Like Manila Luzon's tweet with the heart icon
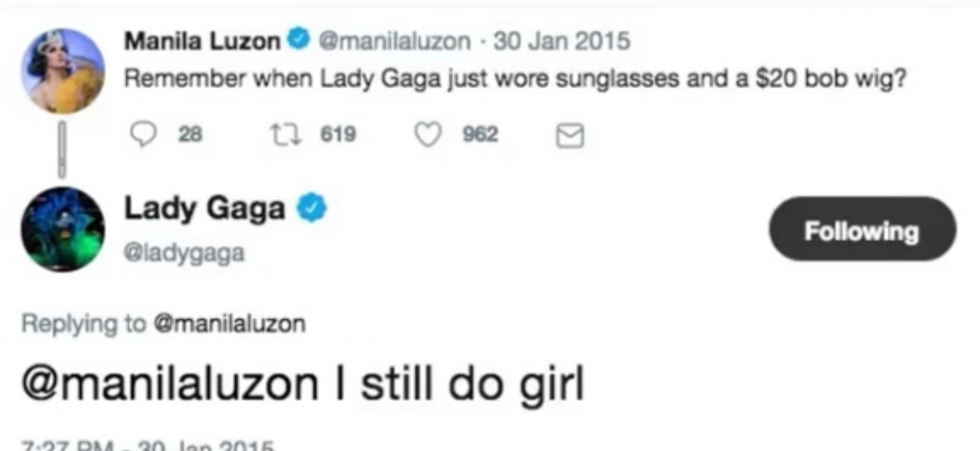The width and height of the screenshot is (980, 451). [431, 135]
